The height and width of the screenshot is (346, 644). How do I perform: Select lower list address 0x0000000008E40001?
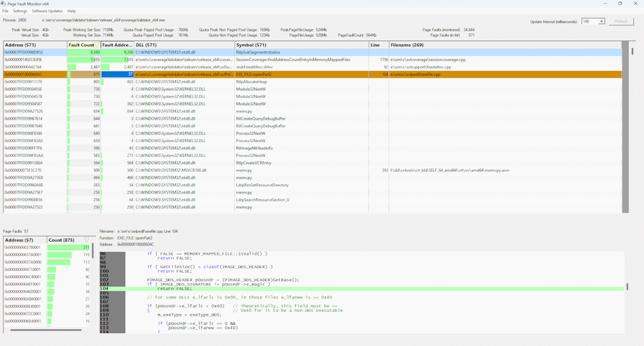pyautogui.click(x=23, y=306)
